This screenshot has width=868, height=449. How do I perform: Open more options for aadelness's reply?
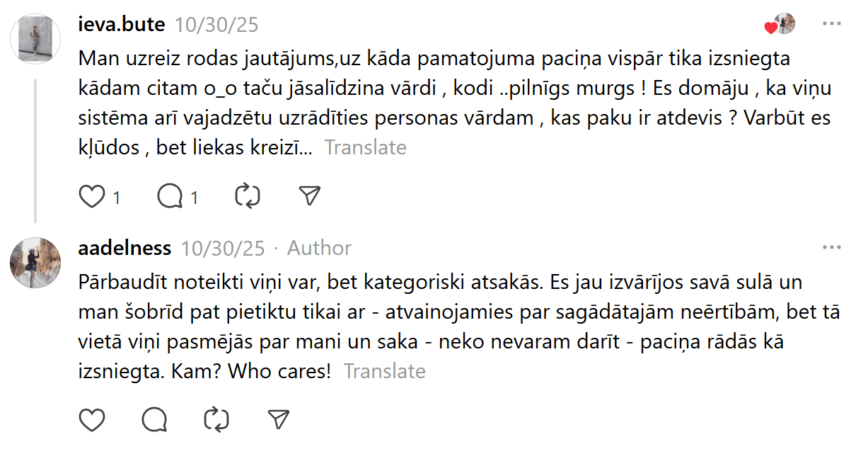(x=831, y=248)
